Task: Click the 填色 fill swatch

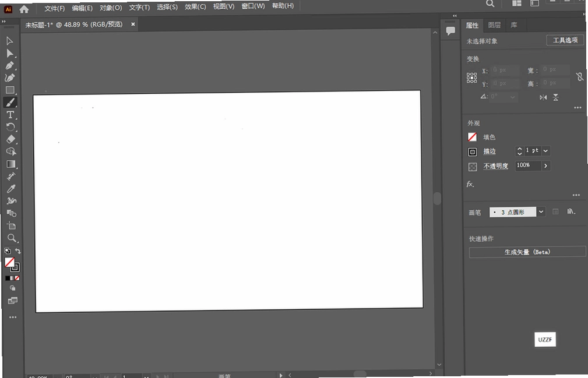Action: pyautogui.click(x=473, y=137)
